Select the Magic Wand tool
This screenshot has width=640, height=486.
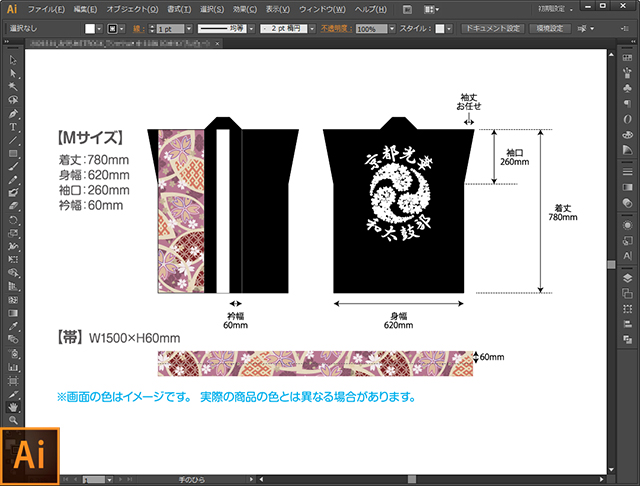[x=13, y=87]
